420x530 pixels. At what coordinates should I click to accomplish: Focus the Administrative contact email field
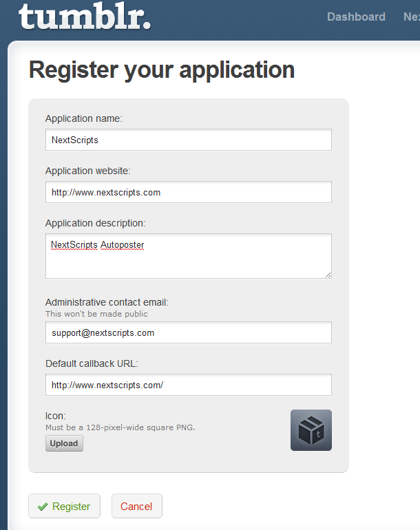pyautogui.click(x=189, y=332)
